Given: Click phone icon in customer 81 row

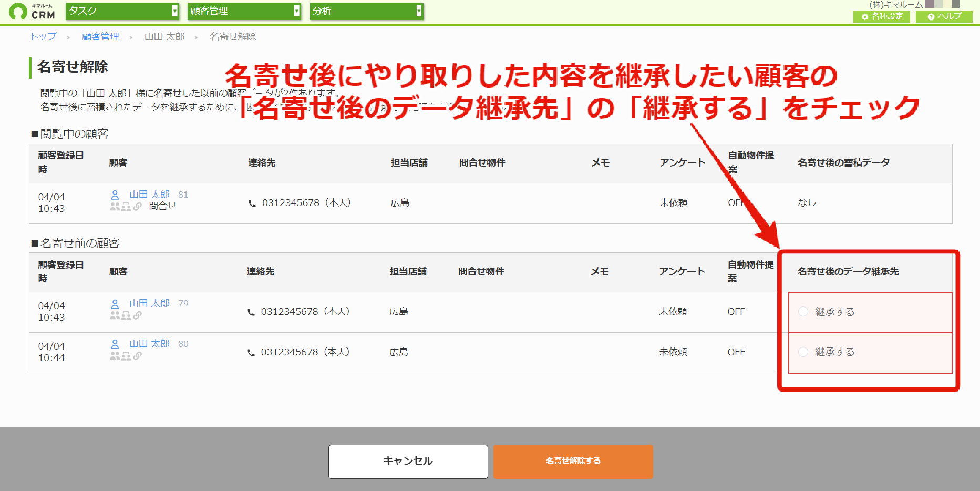Looking at the screenshot, I should tap(252, 203).
